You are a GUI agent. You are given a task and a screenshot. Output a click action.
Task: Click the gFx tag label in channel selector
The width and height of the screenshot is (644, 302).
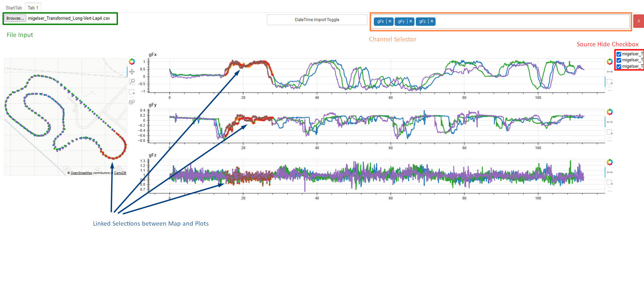[381, 21]
